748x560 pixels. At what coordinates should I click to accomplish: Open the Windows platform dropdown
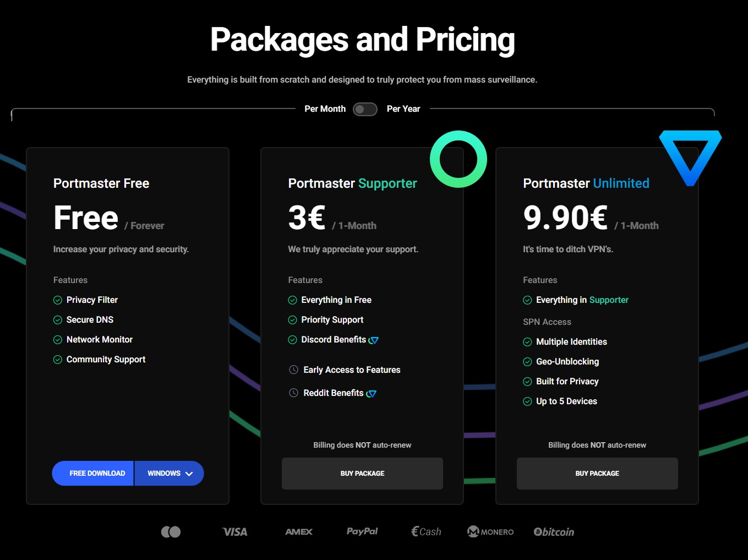(x=170, y=474)
